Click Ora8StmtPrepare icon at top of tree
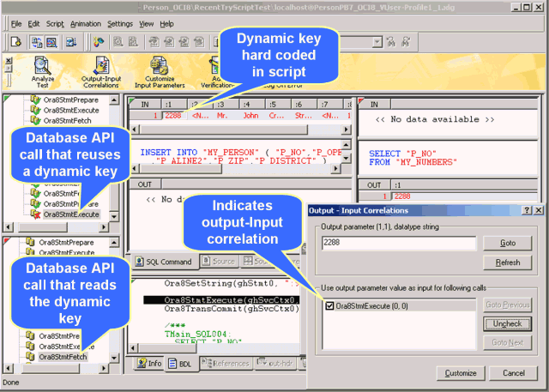Screen dimensions: 549x392 point(35,99)
